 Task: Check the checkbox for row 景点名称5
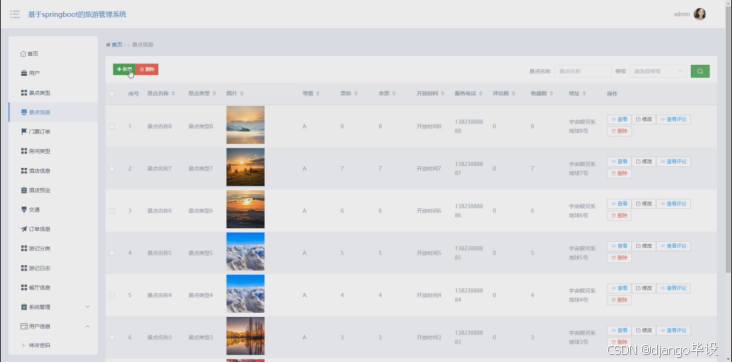click(112, 253)
